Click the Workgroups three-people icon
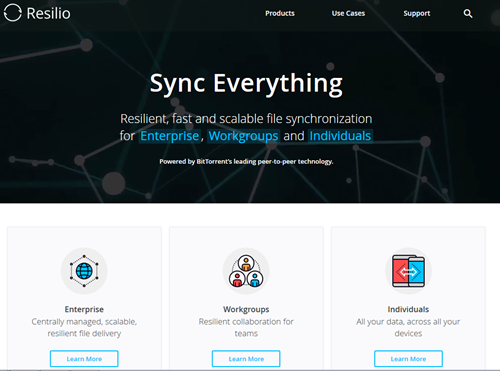Viewport: 500px width, 371px height. coord(246,271)
